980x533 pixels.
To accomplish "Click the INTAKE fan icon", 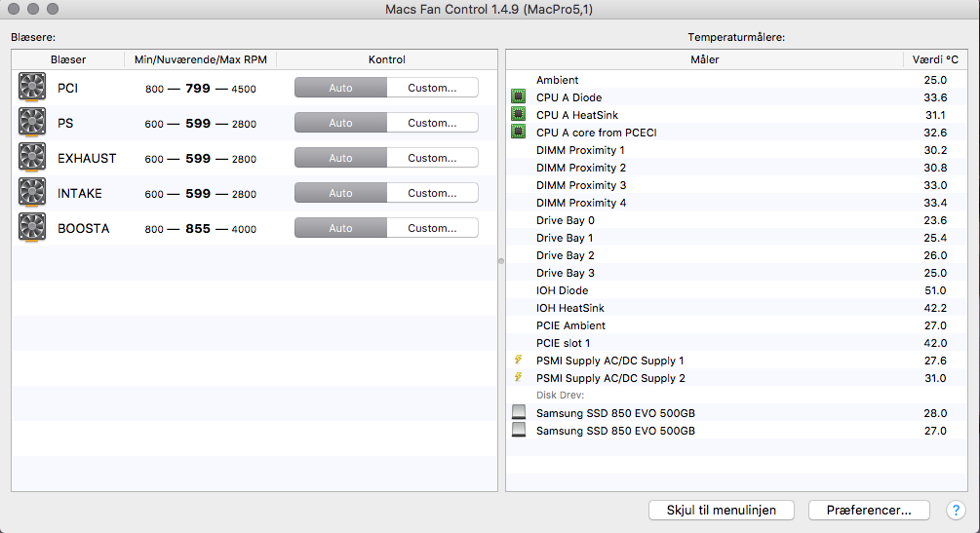I will tap(32, 193).
